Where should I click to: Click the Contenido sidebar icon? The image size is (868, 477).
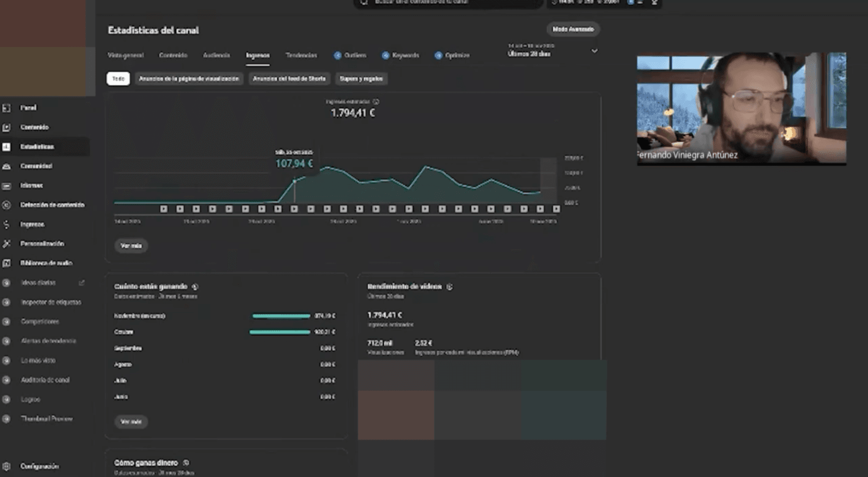[7, 127]
